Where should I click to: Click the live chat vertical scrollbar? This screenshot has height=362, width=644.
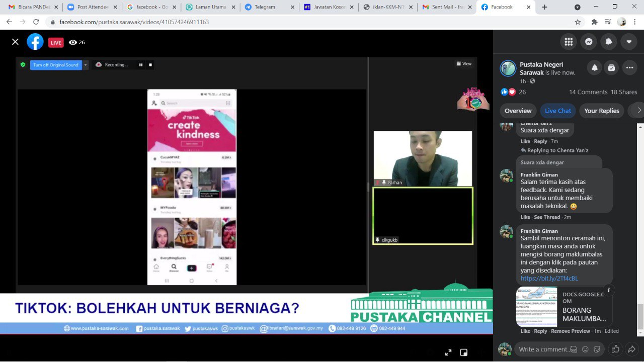pos(640,317)
